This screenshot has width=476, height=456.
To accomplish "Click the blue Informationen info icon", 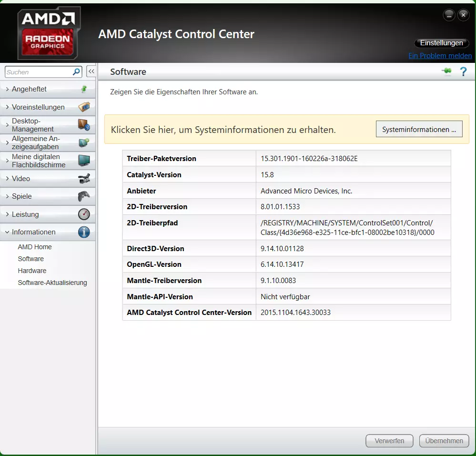I will click(x=84, y=232).
